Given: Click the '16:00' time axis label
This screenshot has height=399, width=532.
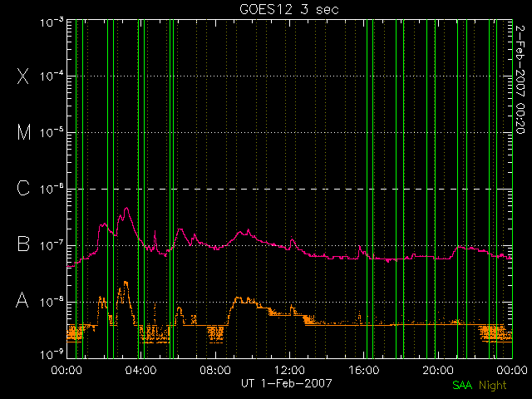Looking at the screenshot, I should [x=364, y=370].
